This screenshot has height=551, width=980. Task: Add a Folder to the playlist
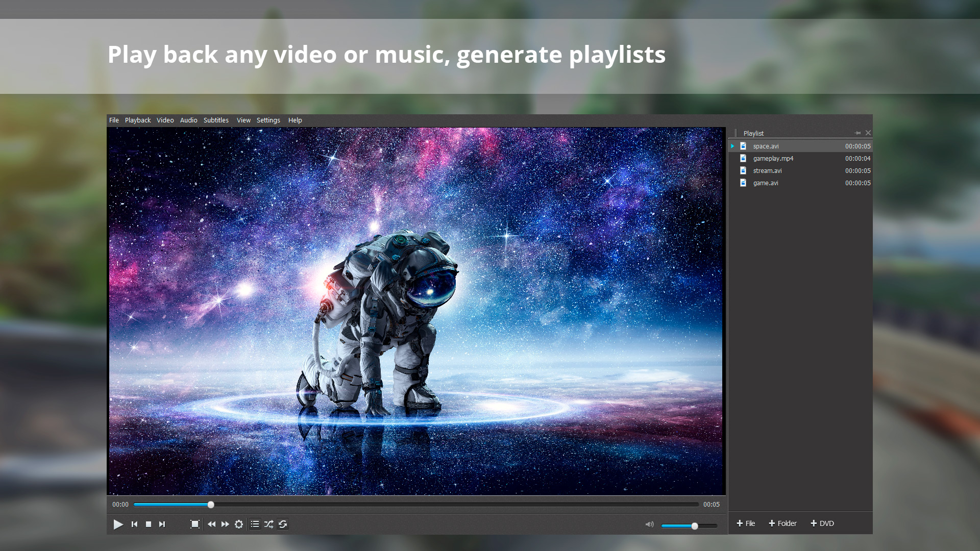[x=782, y=523]
